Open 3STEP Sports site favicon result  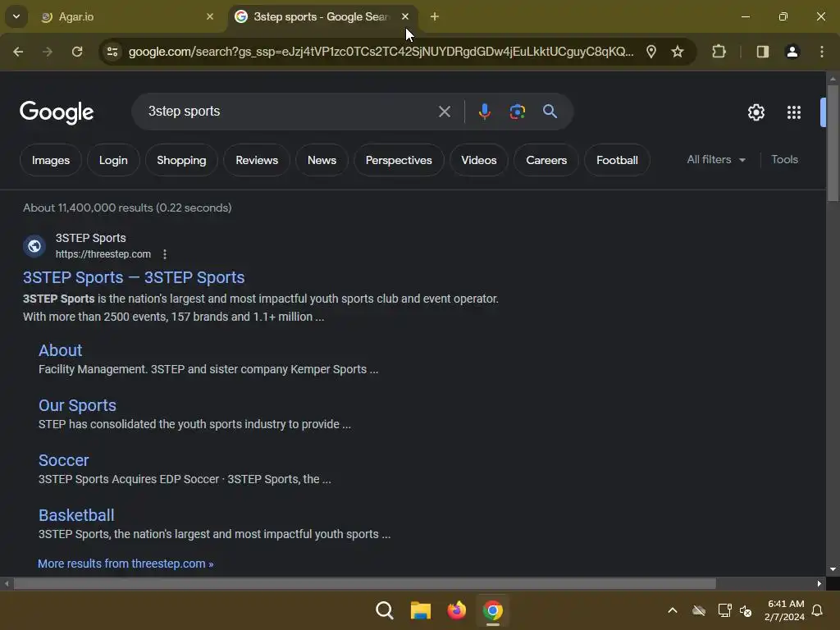click(x=34, y=246)
